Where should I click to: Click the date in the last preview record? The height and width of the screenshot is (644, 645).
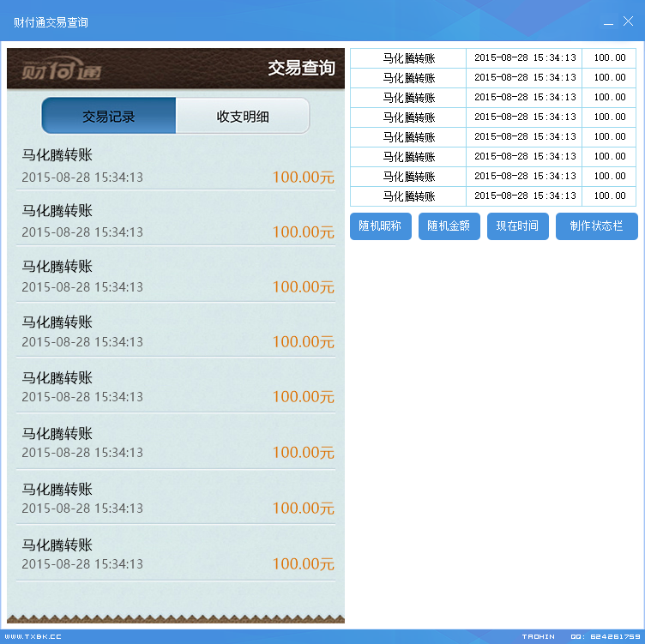[82, 563]
